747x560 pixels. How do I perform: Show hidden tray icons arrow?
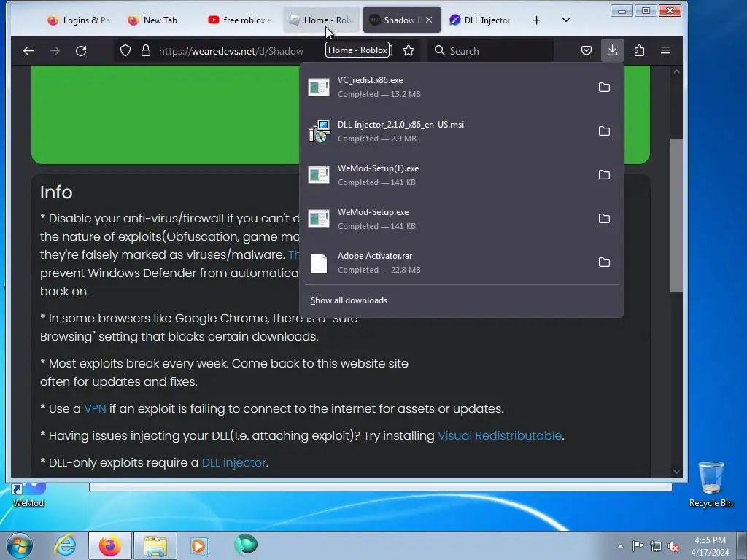tap(620, 546)
